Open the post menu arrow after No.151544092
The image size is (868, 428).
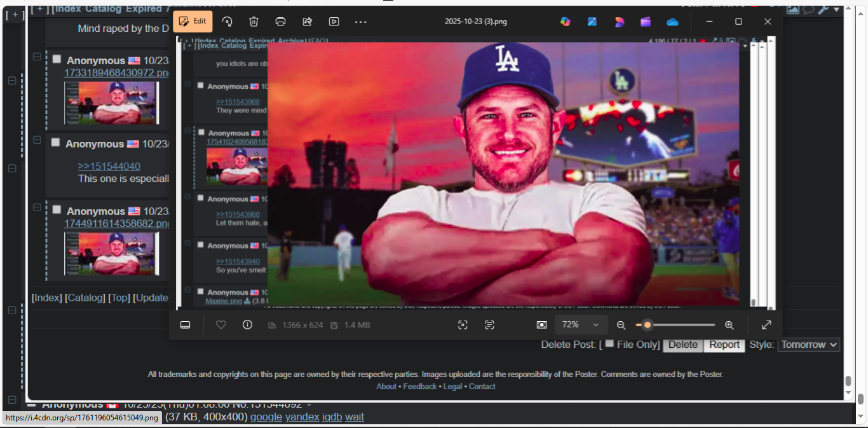309,404
